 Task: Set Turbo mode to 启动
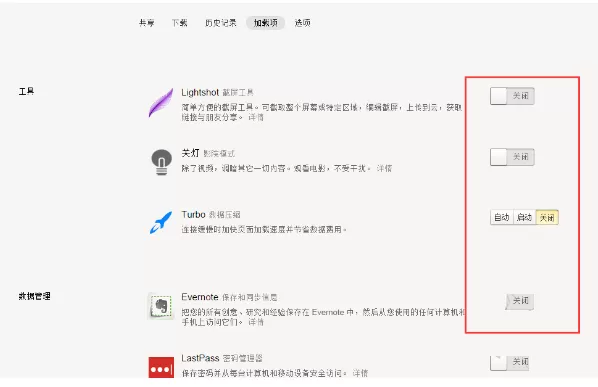tap(524, 217)
